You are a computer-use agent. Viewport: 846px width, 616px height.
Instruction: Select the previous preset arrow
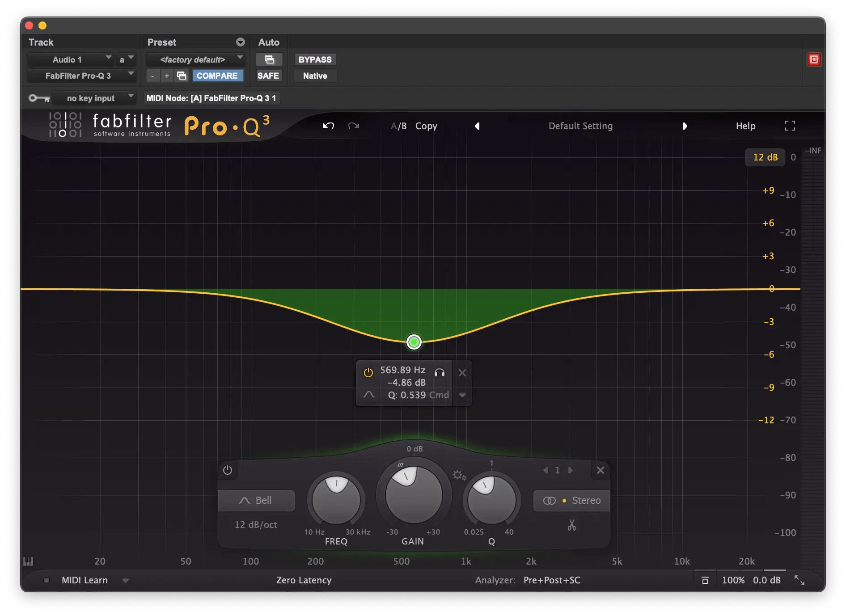pyautogui.click(x=477, y=126)
